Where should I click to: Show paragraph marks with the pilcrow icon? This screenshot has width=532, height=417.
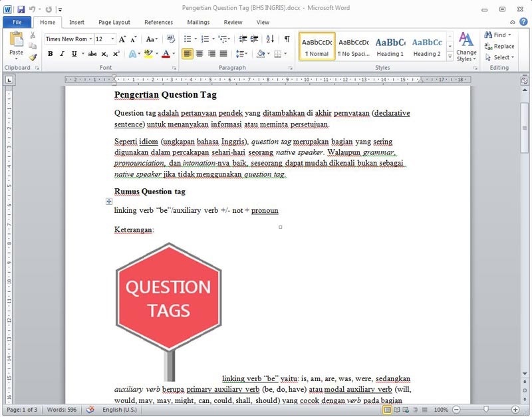coord(286,38)
